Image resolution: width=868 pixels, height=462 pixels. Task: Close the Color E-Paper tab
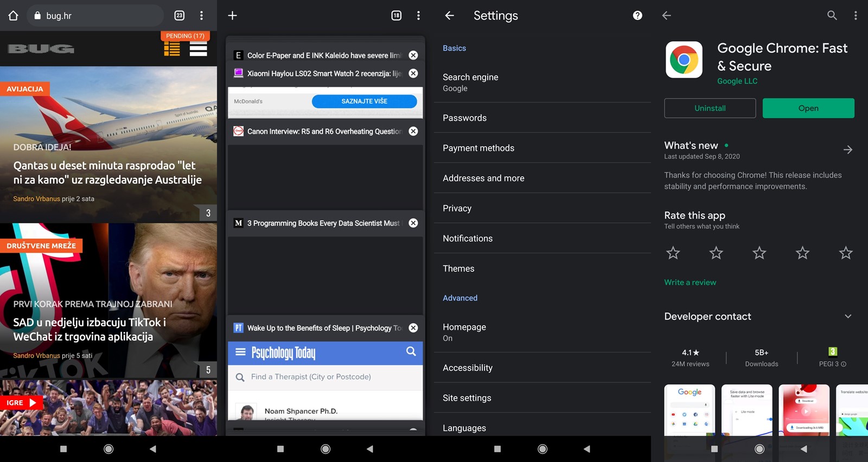pos(413,55)
